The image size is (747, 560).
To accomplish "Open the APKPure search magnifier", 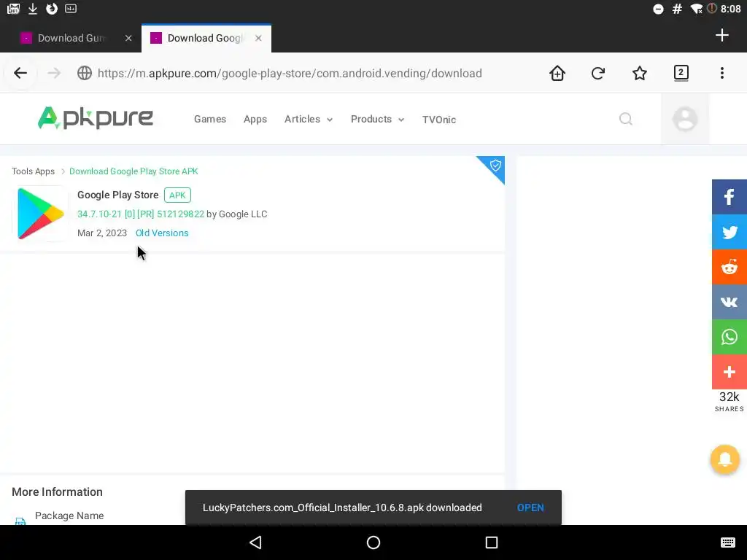I will click(x=626, y=119).
